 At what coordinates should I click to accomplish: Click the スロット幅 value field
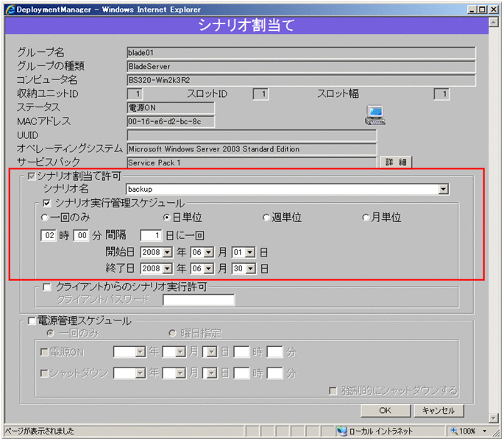pos(441,94)
